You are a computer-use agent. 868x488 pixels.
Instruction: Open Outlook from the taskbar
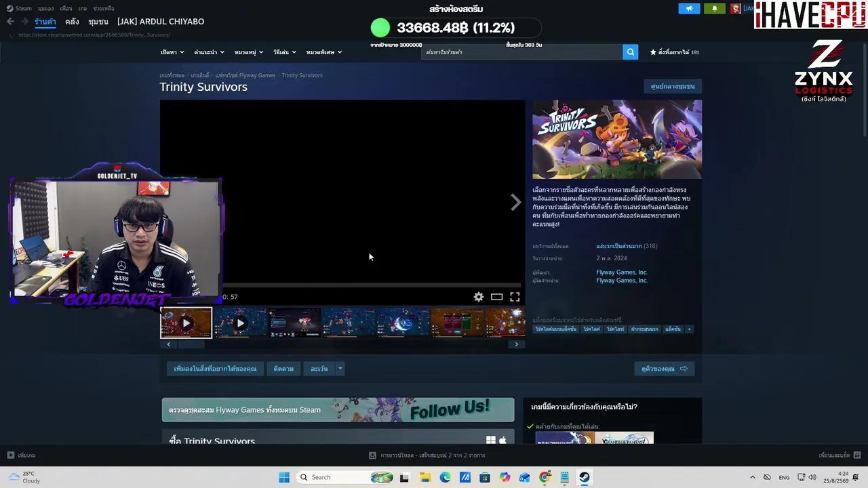point(525,477)
